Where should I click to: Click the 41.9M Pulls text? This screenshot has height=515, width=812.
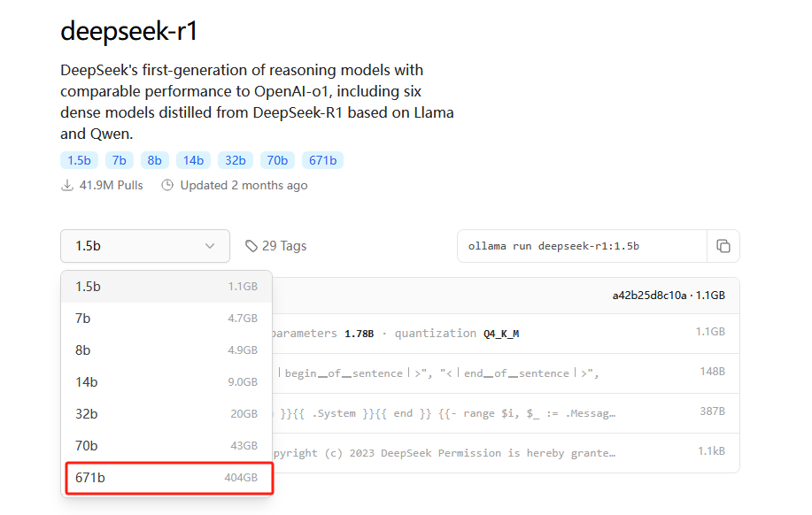(x=111, y=185)
